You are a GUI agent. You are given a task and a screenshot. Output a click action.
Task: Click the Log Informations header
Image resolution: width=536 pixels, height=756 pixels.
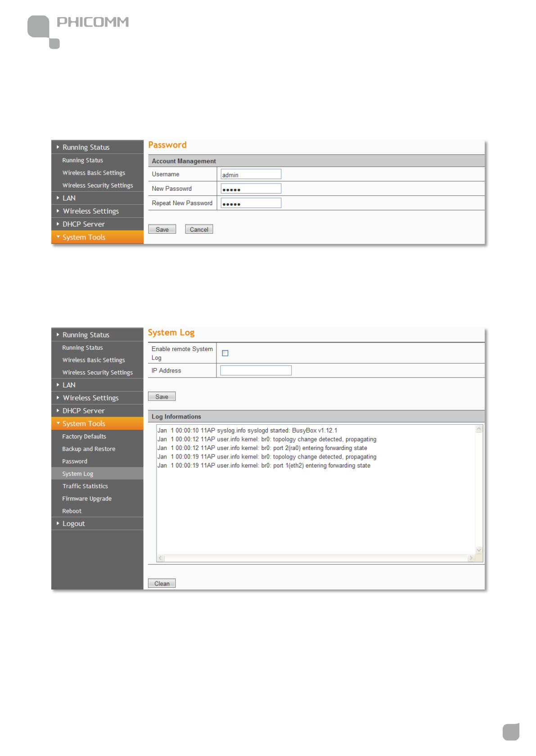pyautogui.click(x=316, y=417)
